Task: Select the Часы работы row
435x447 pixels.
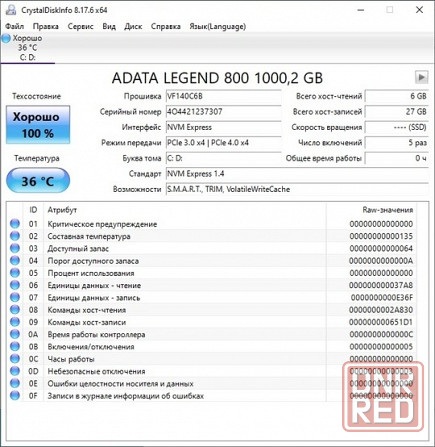Action: 211,359
